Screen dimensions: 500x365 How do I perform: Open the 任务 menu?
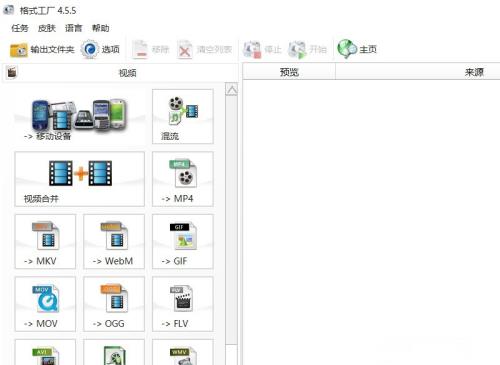click(20, 28)
